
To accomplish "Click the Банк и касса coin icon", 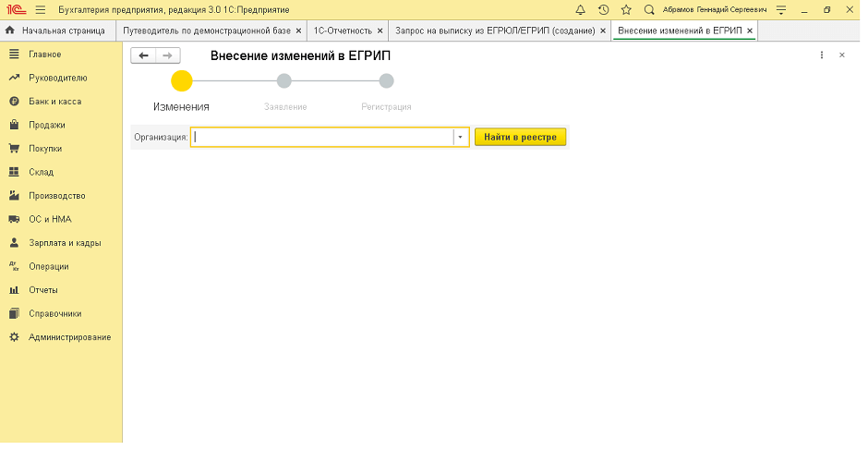I will [15, 102].
